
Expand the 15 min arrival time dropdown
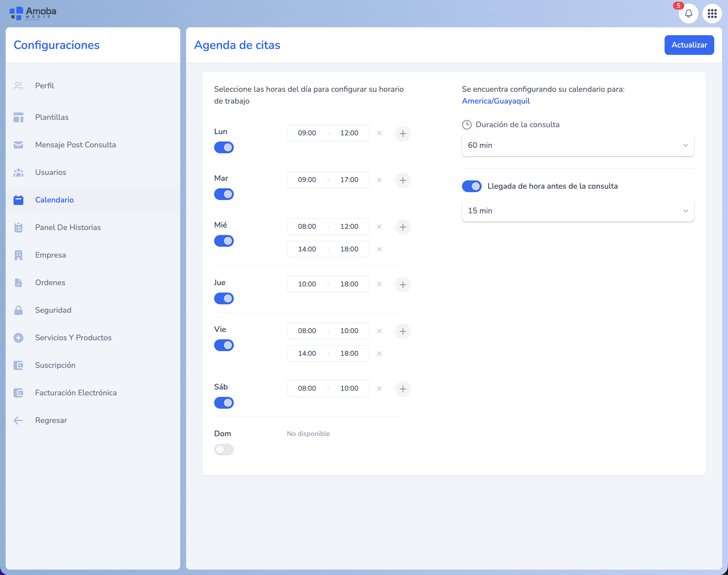click(577, 211)
